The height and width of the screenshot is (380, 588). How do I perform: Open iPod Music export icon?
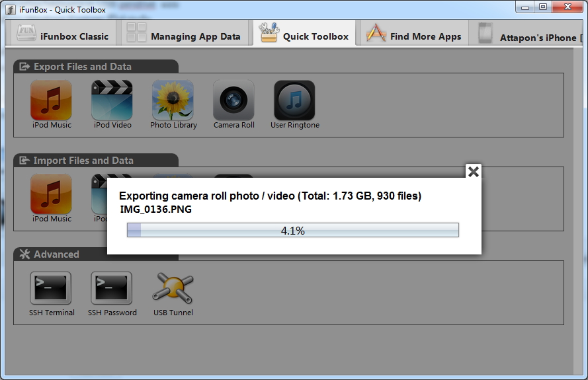pyautogui.click(x=52, y=100)
